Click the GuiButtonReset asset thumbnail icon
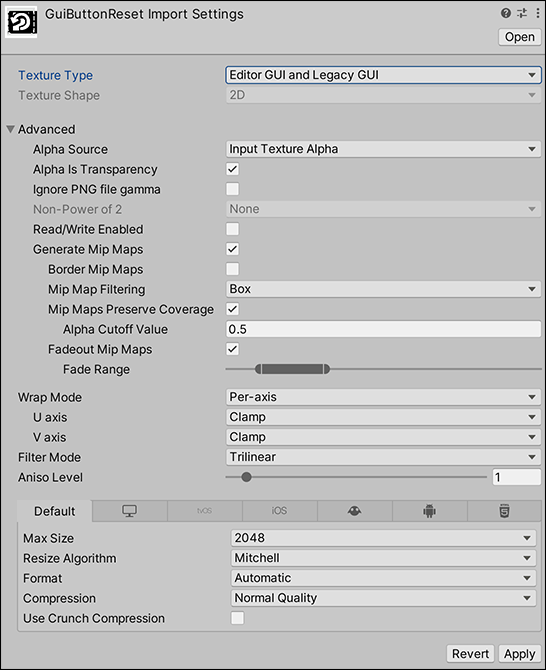546x670 pixels. pos(21,22)
